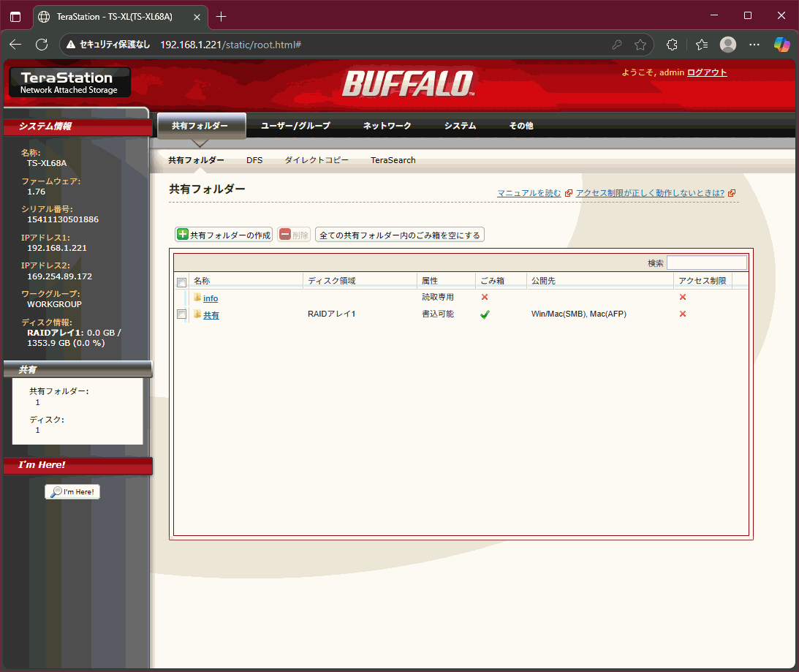Close the TeraStation browser tab
The height and width of the screenshot is (672, 799).
click(197, 17)
